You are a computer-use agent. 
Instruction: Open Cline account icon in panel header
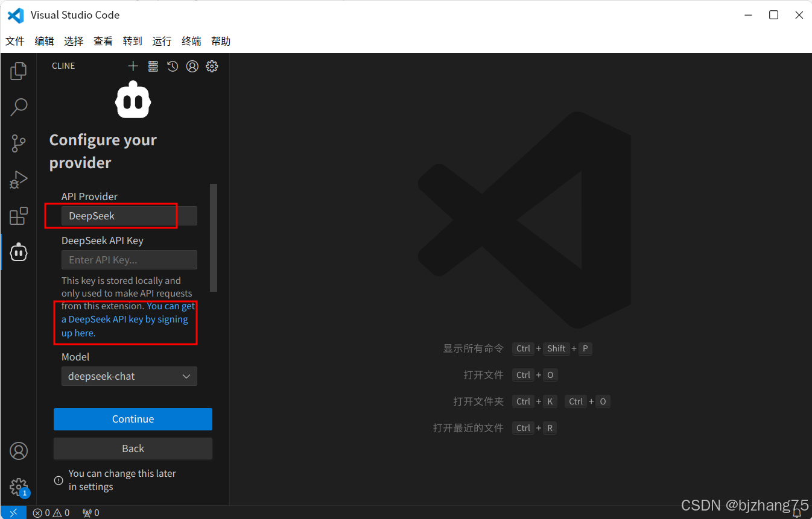pos(192,66)
